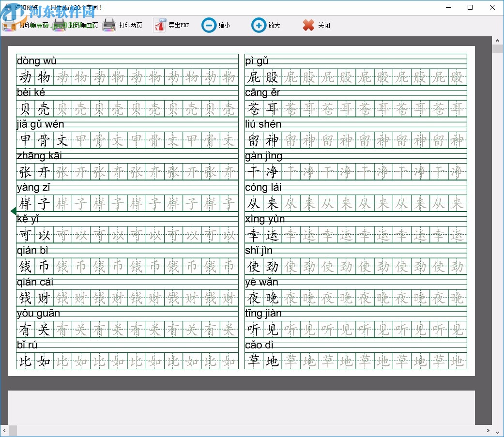Click the 打印第二页 printer icon
Screen dimensions: 504x437
60,25
